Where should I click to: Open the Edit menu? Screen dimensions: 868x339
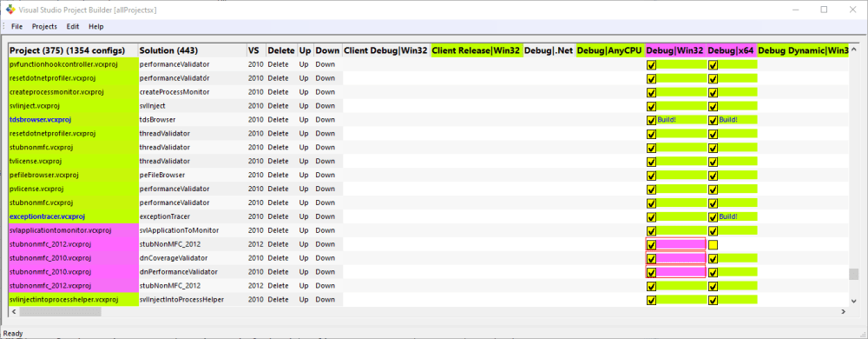[73, 27]
